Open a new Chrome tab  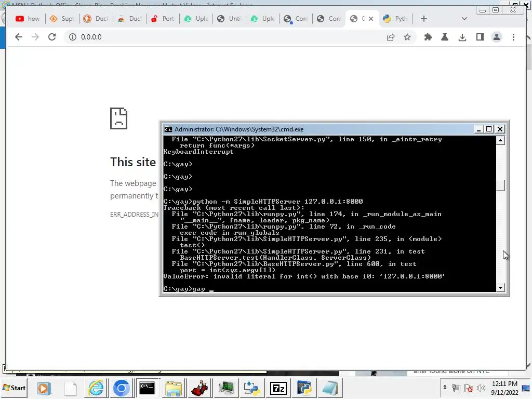424,19
